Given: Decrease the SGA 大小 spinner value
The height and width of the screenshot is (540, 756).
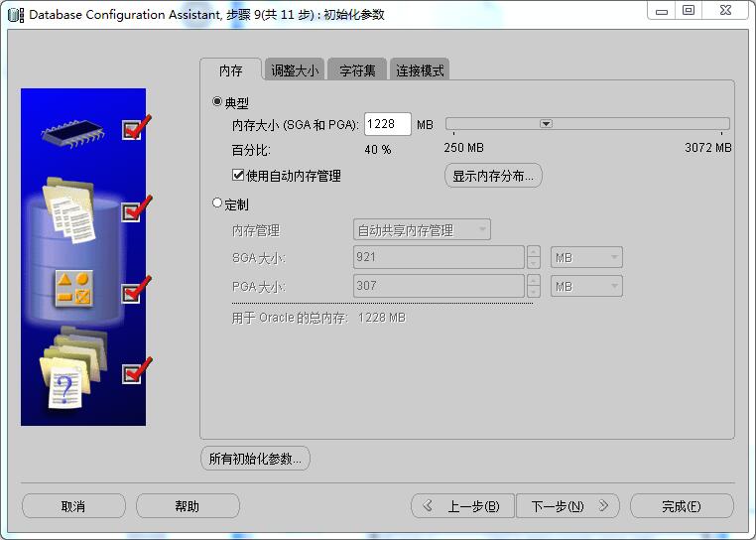Looking at the screenshot, I should 533,262.
